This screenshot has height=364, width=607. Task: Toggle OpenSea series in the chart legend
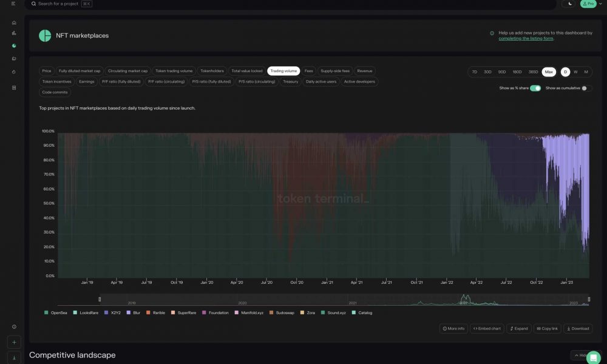(56, 312)
